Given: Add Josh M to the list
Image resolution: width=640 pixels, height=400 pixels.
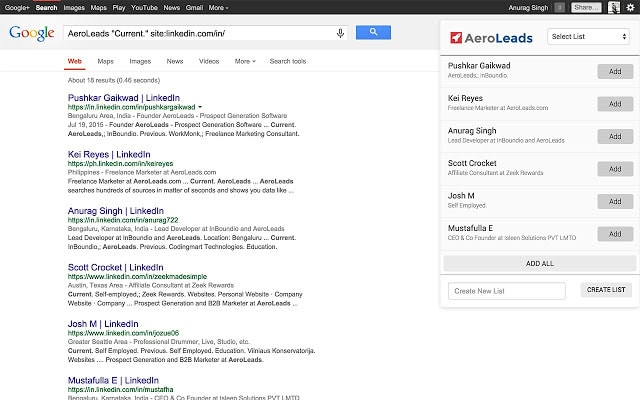Looking at the screenshot, I should 615,201.
